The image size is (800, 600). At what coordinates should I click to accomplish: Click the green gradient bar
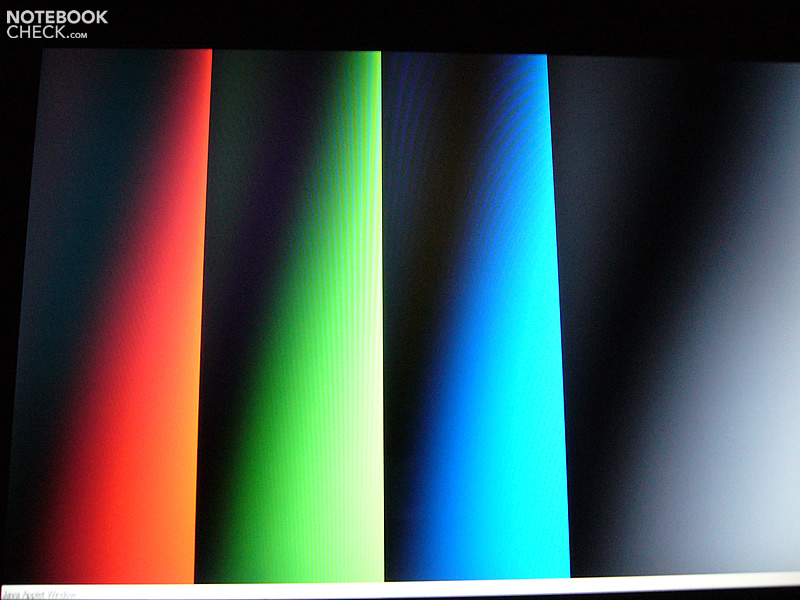[292, 316]
